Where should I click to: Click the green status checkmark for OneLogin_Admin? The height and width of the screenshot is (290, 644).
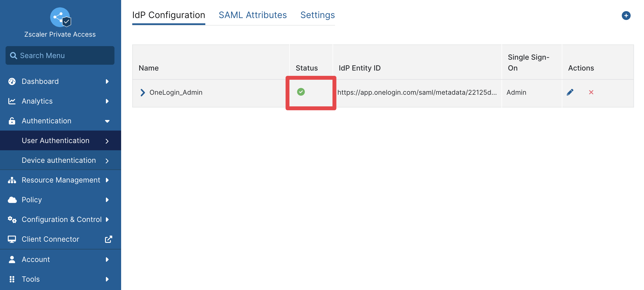(x=301, y=92)
